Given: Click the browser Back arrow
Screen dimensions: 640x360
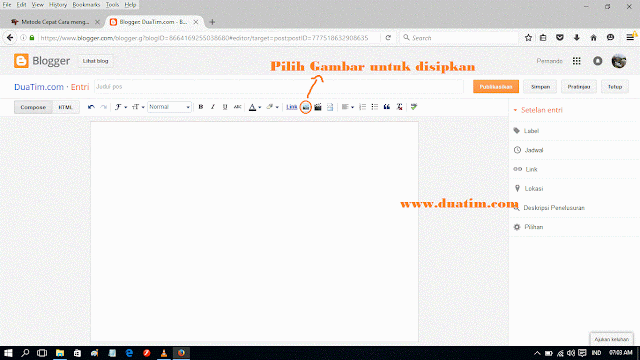Looking at the screenshot, I should pyautogui.click(x=10, y=38).
